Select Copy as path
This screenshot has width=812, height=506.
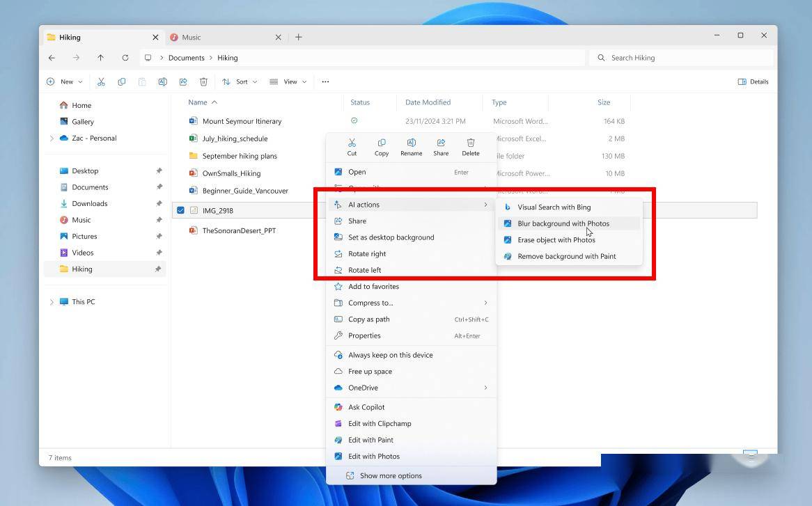(411, 319)
